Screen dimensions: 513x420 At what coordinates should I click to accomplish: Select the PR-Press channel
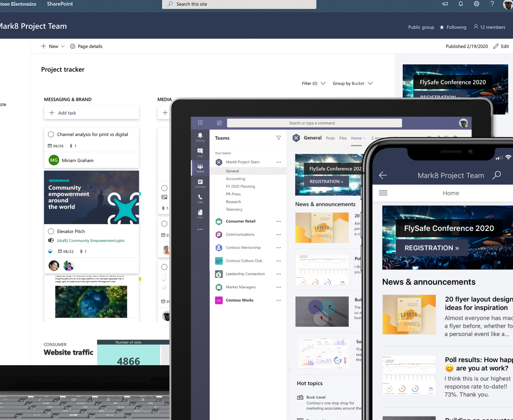pyautogui.click(x=233, y=194)
